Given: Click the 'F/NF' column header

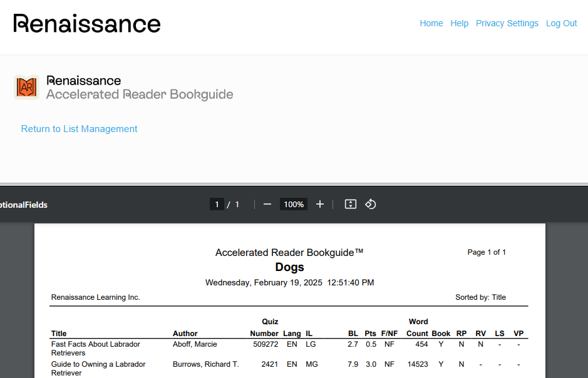Looking at the screenshot, I should click(x=389, y=334).
